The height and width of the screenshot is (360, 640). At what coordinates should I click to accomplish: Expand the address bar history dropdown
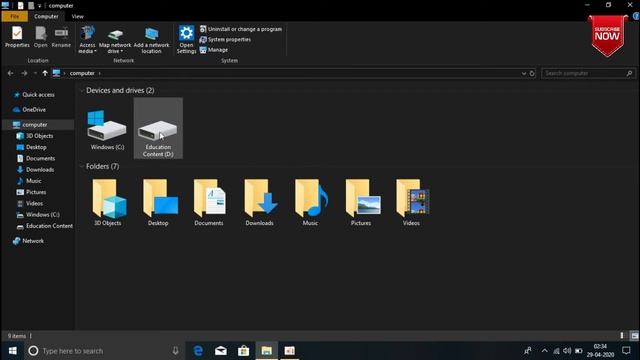point(524,73)
